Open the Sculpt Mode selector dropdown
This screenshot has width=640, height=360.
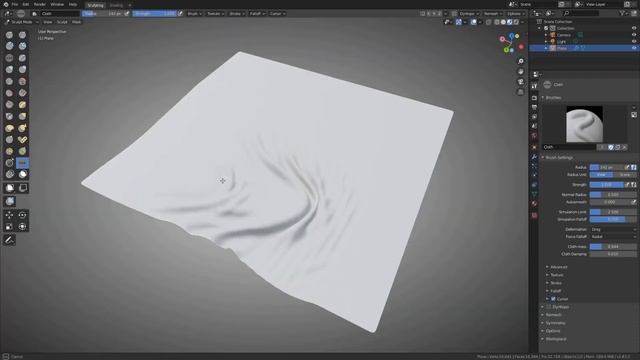pos(21,22)
